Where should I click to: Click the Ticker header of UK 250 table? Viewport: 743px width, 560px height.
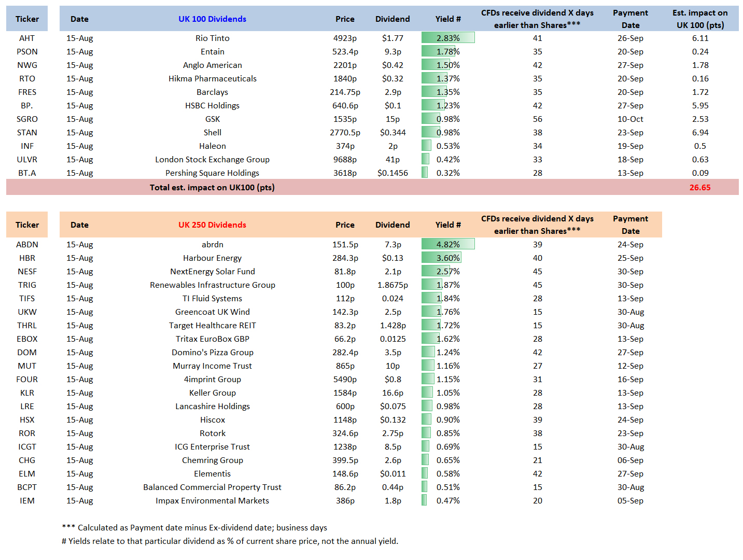point(27,225)
